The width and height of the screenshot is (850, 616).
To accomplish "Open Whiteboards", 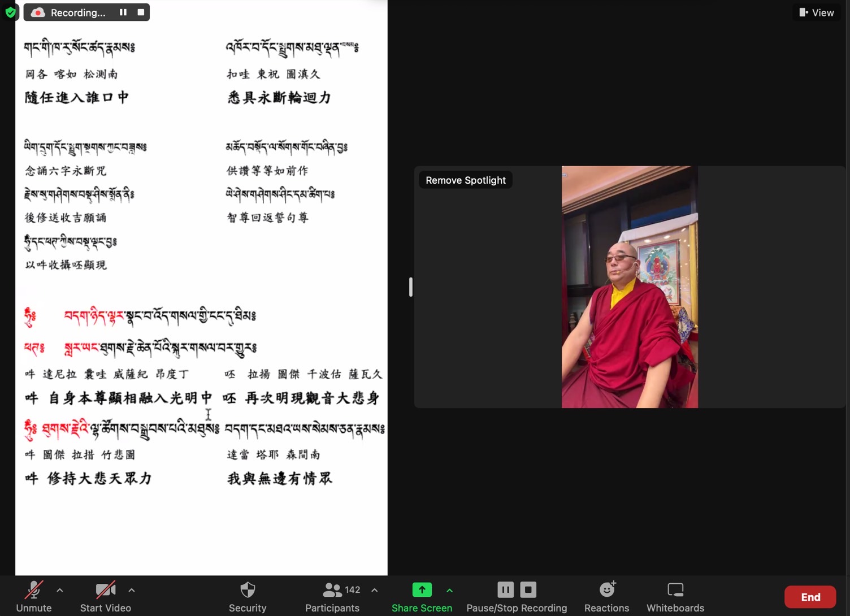I will pyautogui.click(x=675, y=596).
